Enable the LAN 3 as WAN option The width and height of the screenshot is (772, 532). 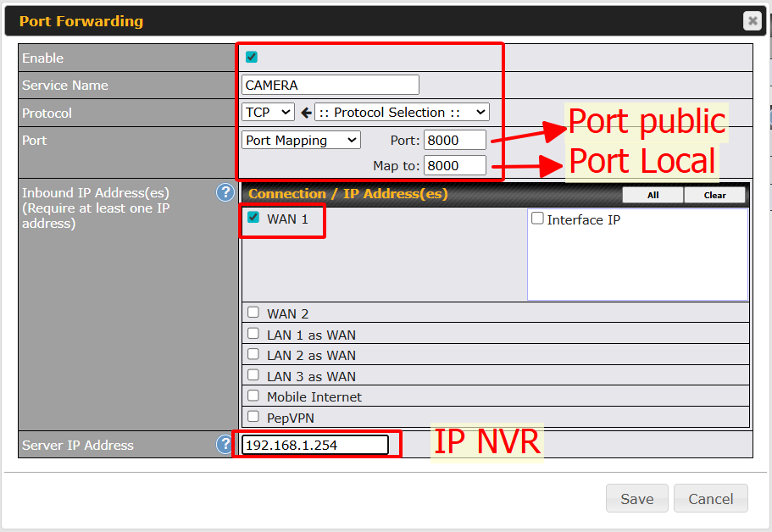pyautogui.click(x=253, y=375)
